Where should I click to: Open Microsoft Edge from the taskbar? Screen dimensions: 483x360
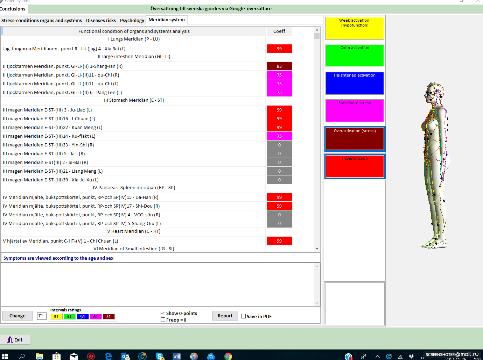(x=108, y=356)
